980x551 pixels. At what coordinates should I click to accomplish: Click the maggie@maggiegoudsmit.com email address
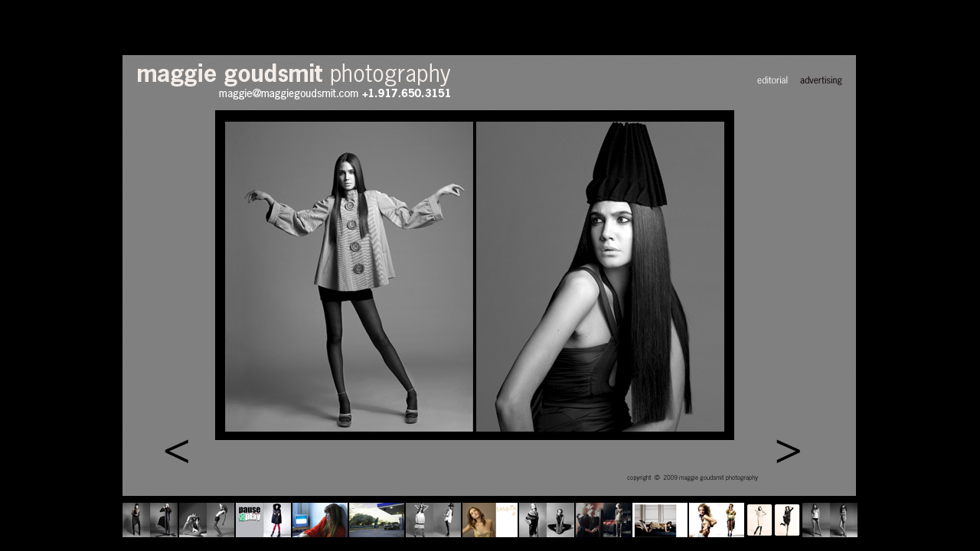click(x=288, y=93)
